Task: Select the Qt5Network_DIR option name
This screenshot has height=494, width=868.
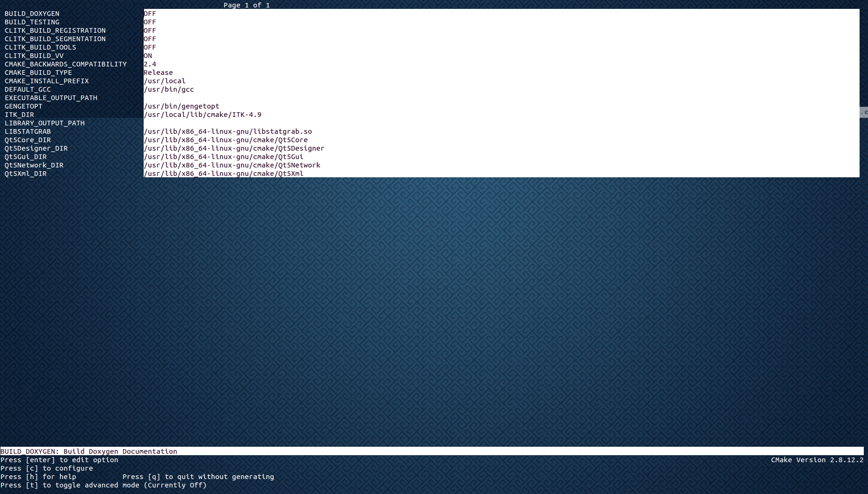Action: (34, 165)
